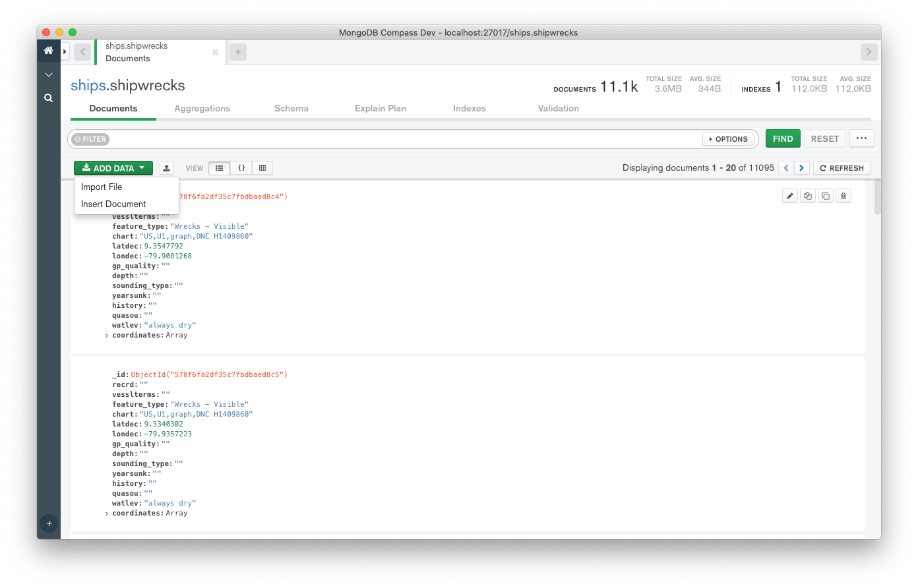
Task: Collapse sidebar section with down chevron
Action: click(x=48, y=74)
